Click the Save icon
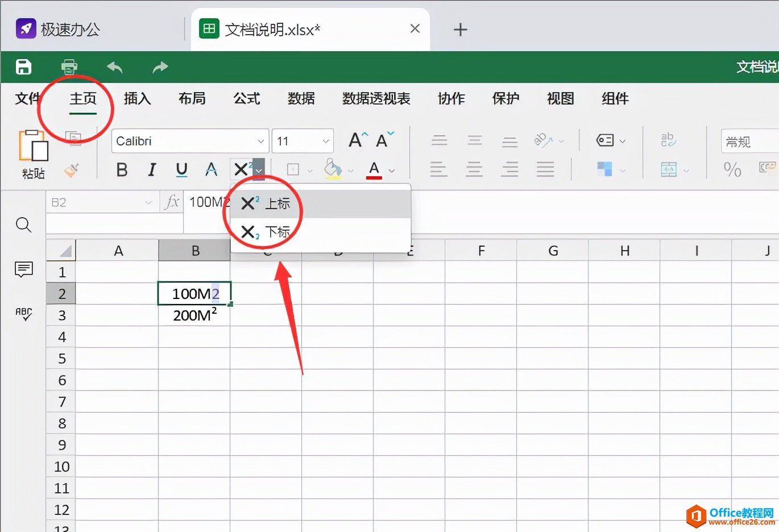The width and height of the screenshot is (779, 532). (23, 66)
